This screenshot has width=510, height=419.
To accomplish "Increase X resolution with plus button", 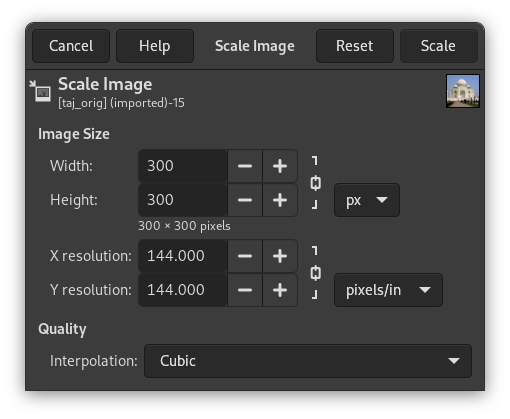I will [280, 256].
